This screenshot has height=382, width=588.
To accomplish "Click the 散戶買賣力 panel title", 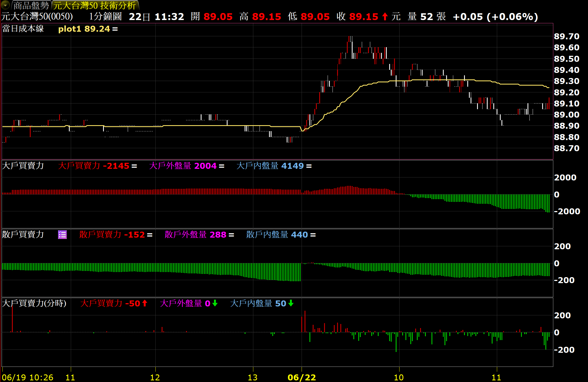I will pos(23,234).
